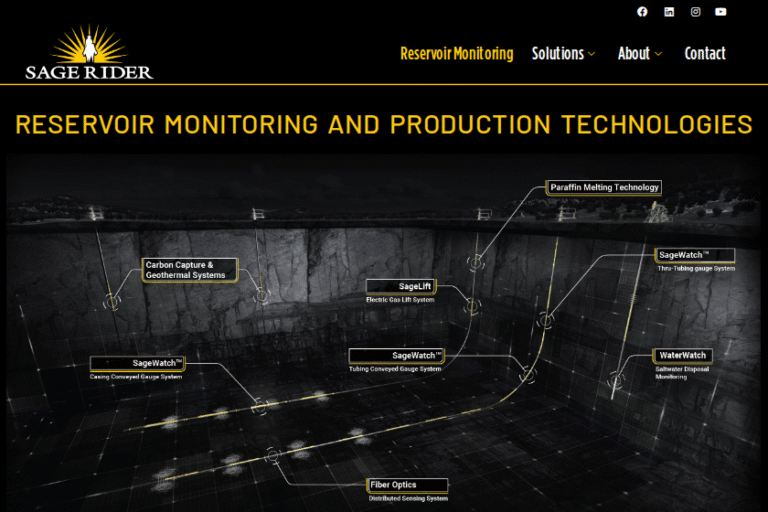Expand the About dropdown menu
Image resolution: width=768 pixels, height=512 pixels.
click(x=640, y=54)
